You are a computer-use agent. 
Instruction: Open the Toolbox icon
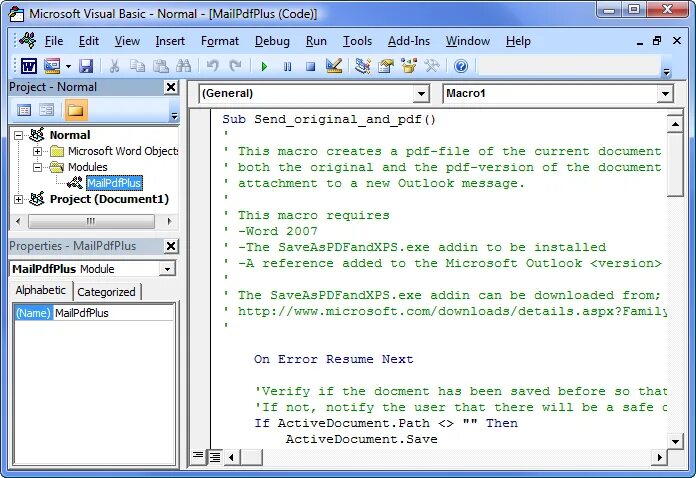click(432, 67)
